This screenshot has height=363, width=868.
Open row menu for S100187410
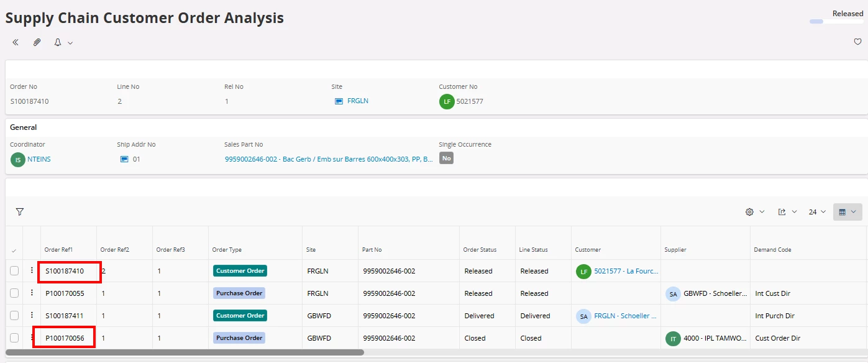(x=32, y=270)
